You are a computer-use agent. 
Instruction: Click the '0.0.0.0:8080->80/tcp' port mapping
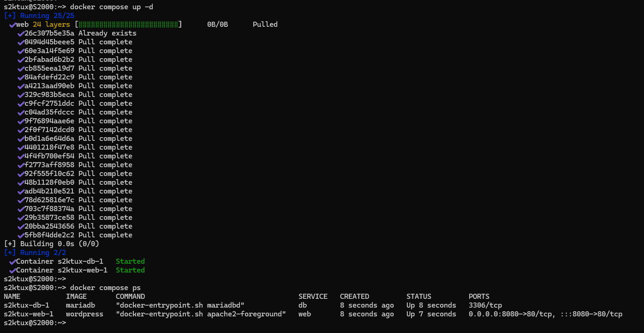[x=510, y=314]
